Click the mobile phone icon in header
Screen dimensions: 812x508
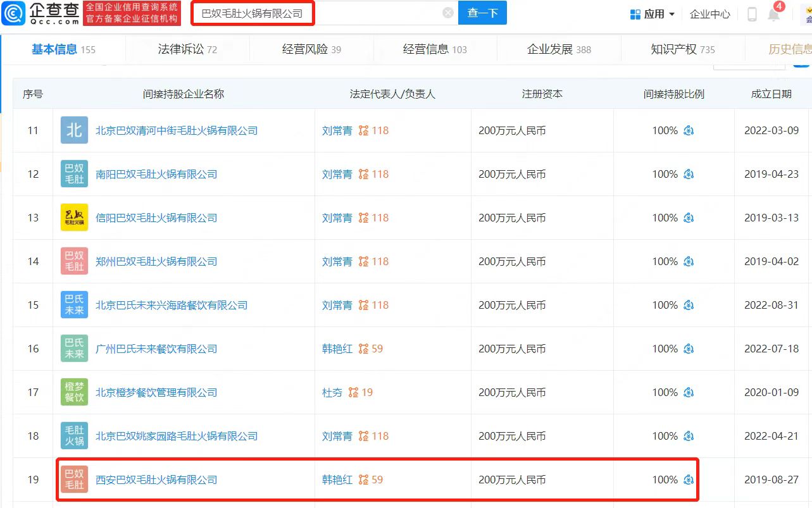pyautogui.click(x=752, y=14)
